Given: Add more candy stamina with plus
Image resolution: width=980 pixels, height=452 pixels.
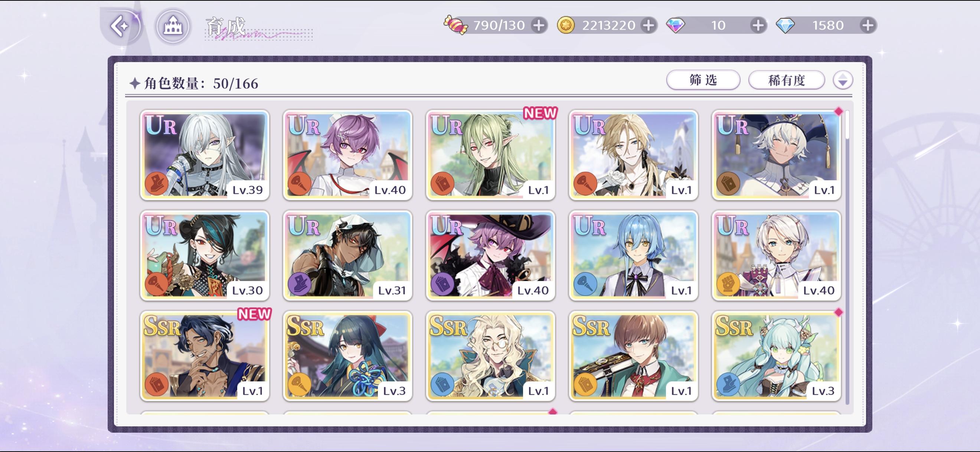Looking at the screenshot, I should coord(539,25).
